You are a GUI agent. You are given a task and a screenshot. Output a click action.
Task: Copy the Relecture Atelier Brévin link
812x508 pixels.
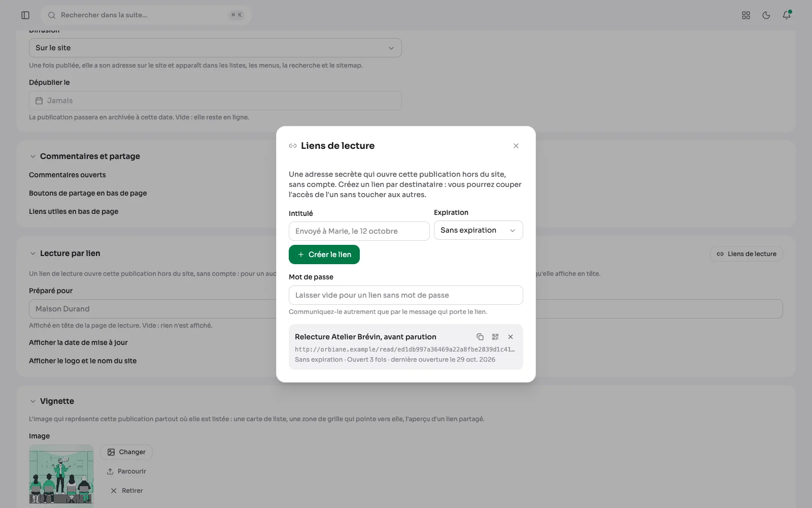(480, 337)
